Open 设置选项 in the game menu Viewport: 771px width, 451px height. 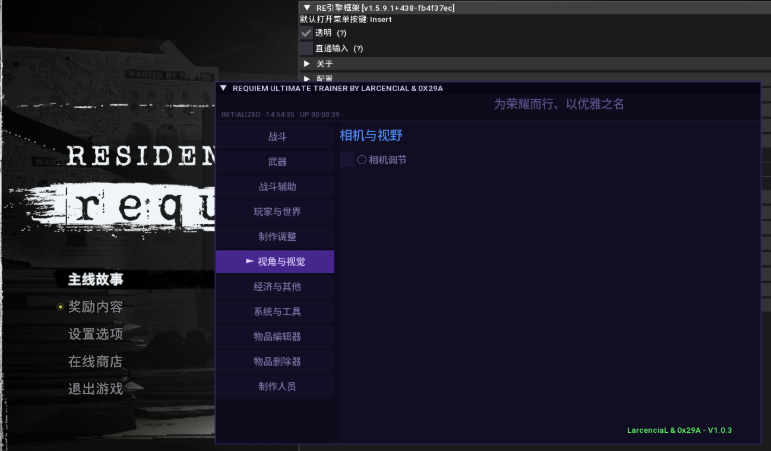(95, 334)
